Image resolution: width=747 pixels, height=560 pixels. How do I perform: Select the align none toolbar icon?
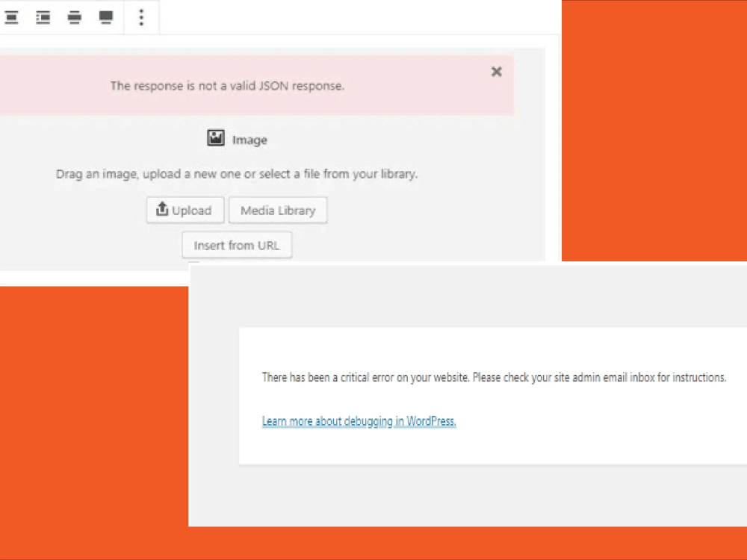pyautogui.click(x=11, y=16)
